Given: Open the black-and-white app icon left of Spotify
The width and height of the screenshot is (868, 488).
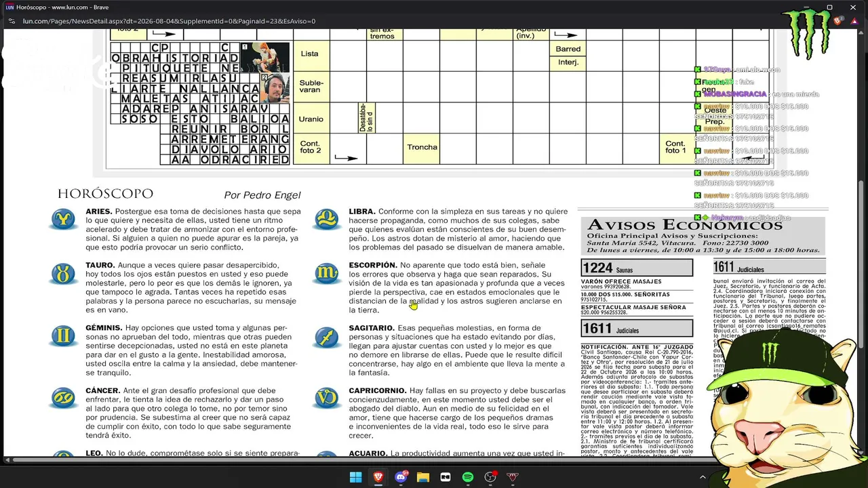Looking at the screenshot, I should (446, 477).
